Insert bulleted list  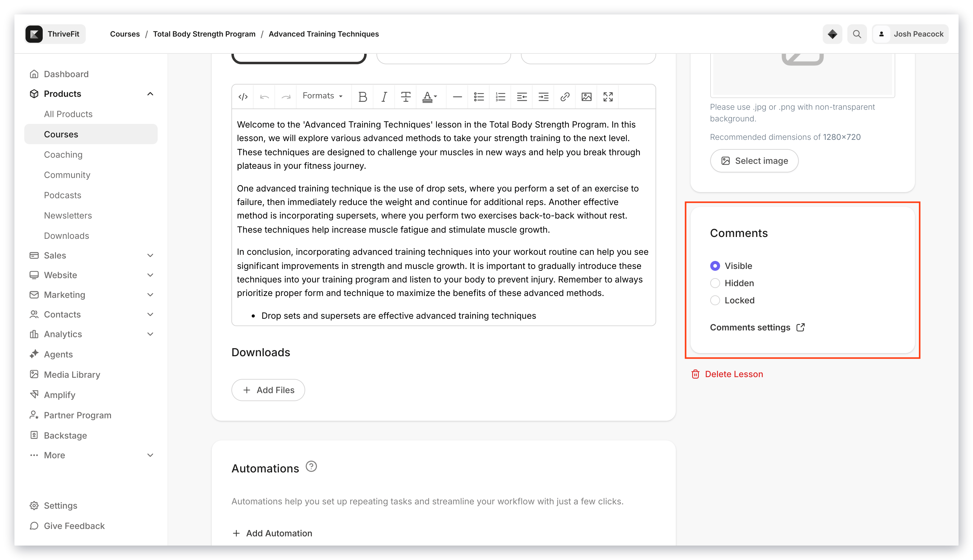(x=479, y=97)
